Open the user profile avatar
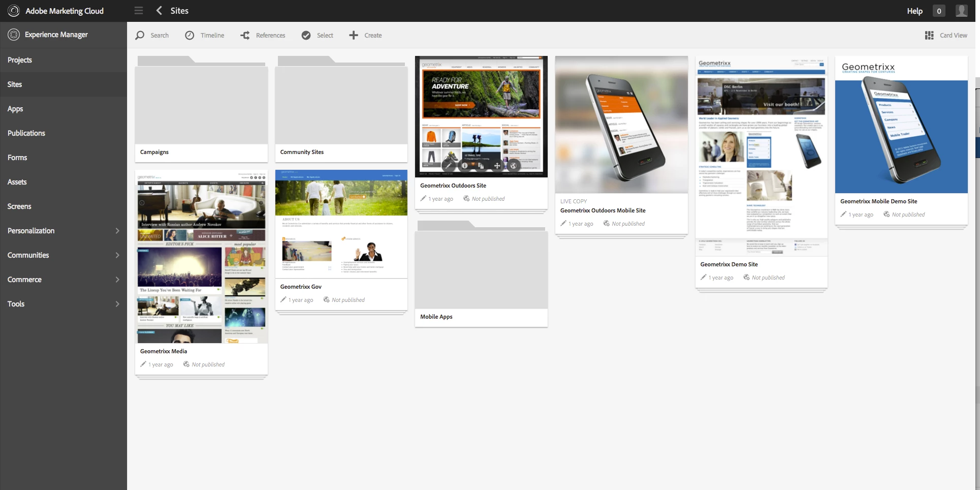The image size is (980, 490). tap(961, 11)
